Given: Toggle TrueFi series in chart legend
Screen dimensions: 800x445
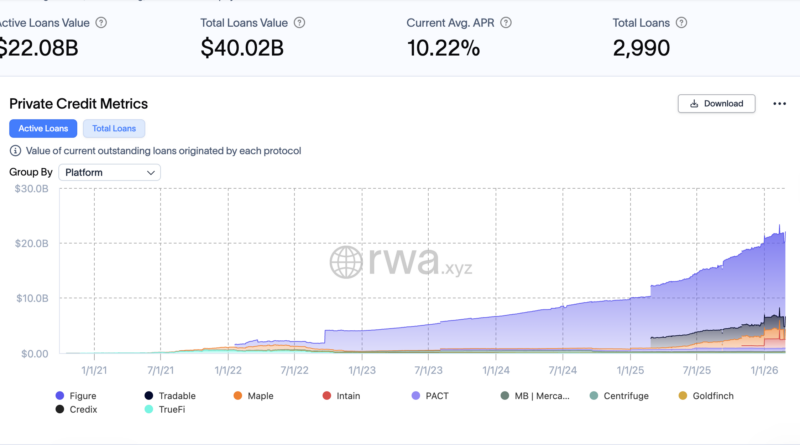Looking at the screenshot, I should point(171,409).
